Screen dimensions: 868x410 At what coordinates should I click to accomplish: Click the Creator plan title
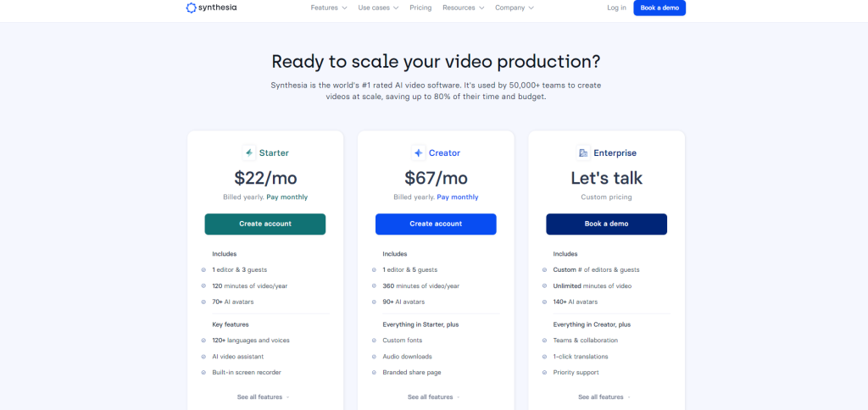[444, 152]
